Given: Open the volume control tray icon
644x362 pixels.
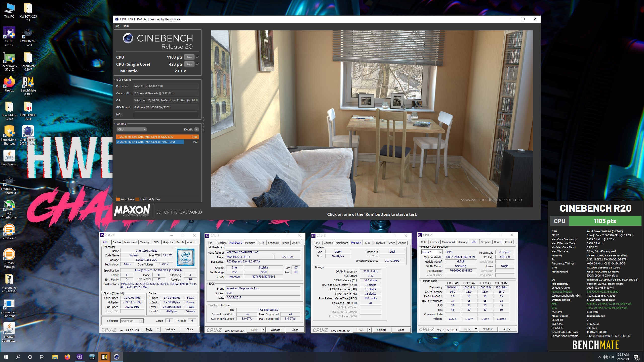Looking at the screenshot, I should pyautogui.click(x=612, y=357).
